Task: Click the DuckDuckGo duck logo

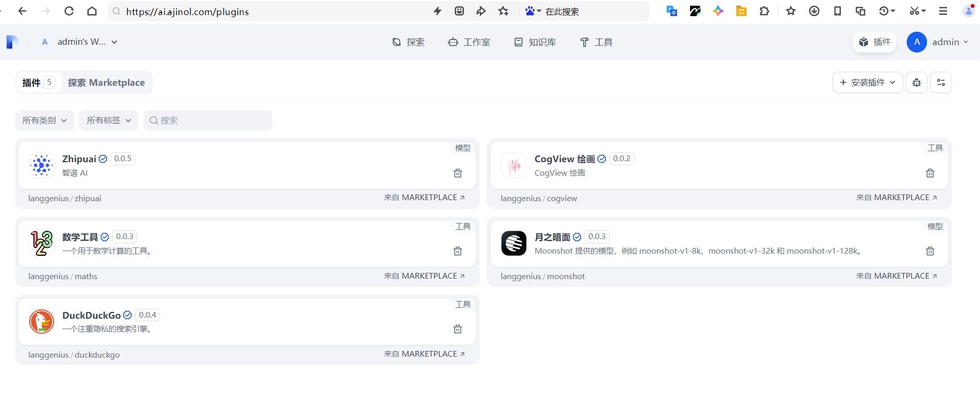Action: [x=42, y=321]
